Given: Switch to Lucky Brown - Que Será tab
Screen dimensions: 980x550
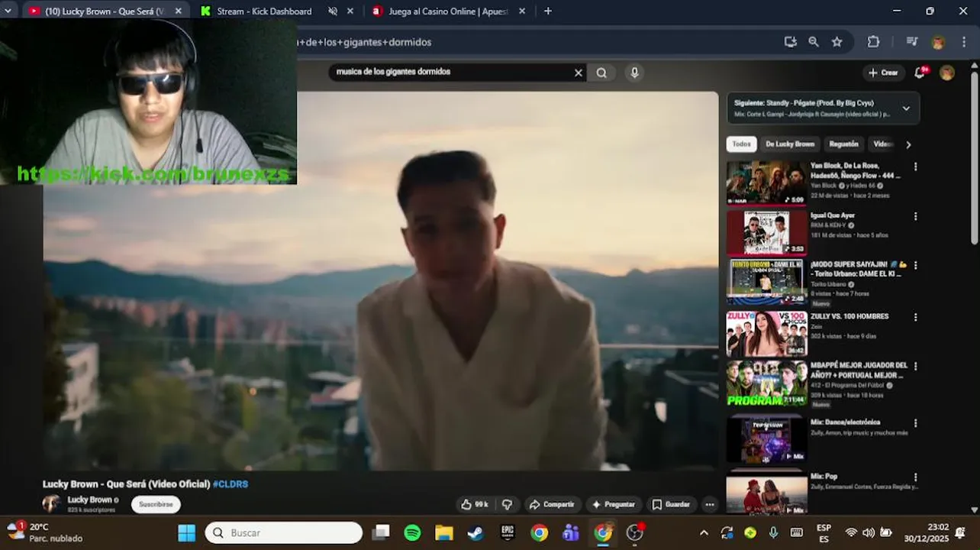Looking at the screenshot, I should pos(104,11).
